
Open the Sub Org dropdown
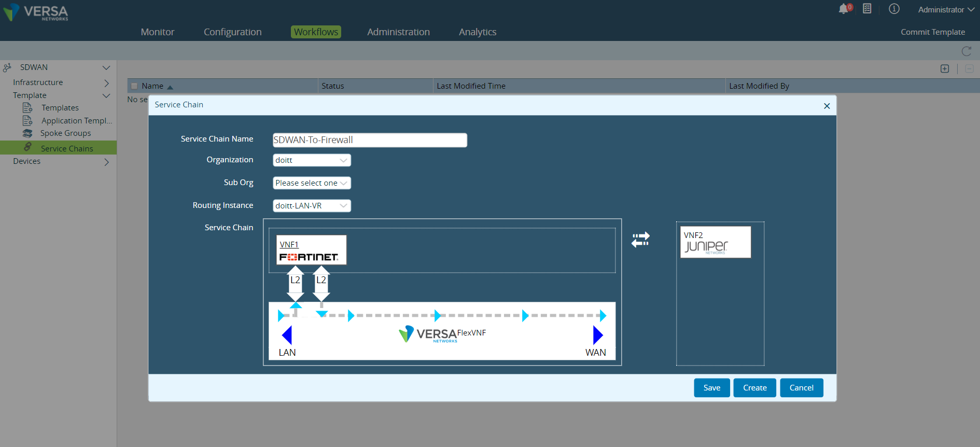point(312,183)
